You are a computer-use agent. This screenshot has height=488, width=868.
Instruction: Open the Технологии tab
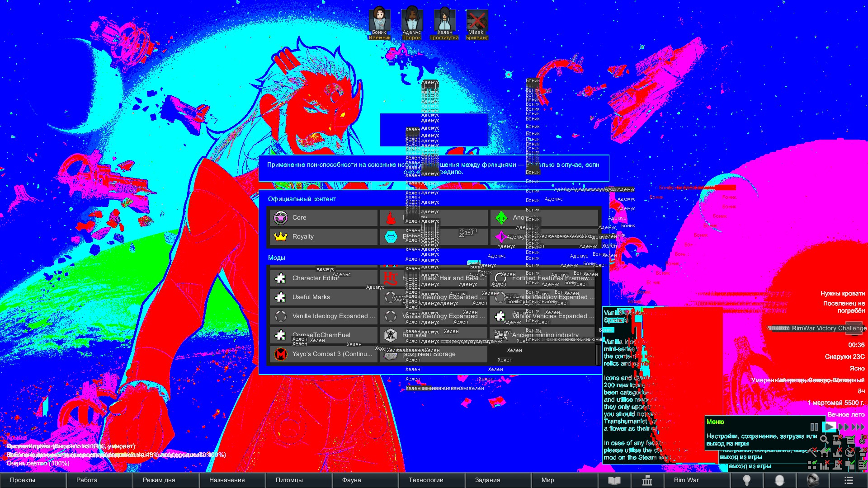click(x=432, y=480)
